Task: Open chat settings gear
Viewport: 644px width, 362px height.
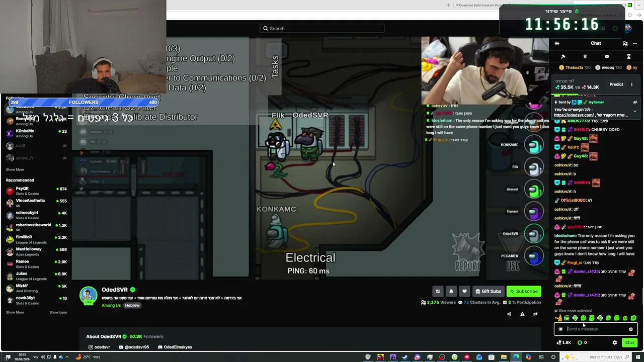Action: [x=614, y=342]
